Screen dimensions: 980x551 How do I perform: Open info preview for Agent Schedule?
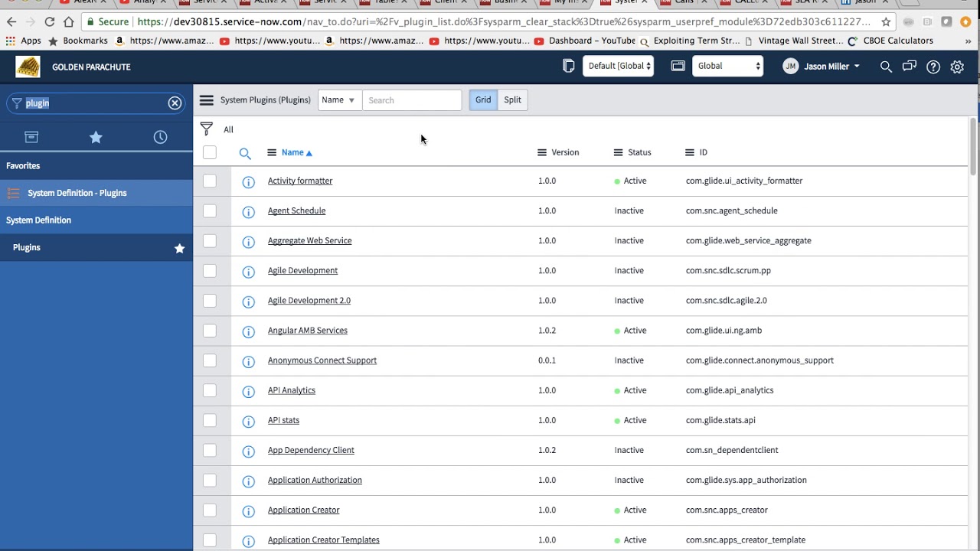248,212
